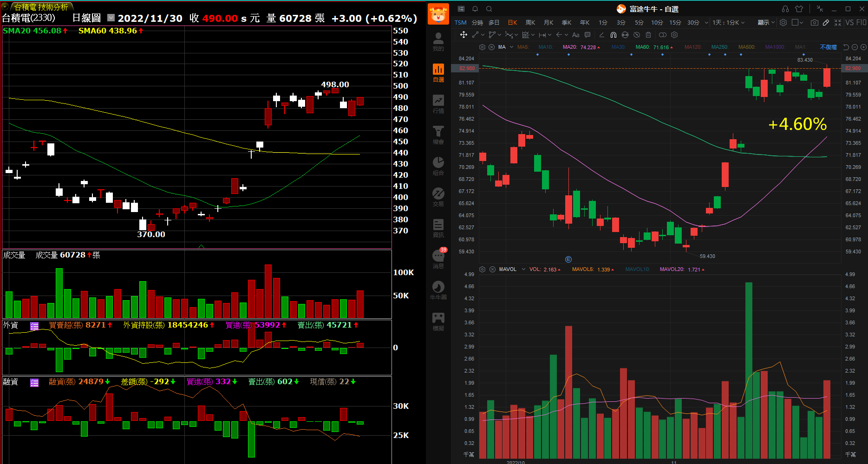Expand the more time intervals dropdown after 30分

[706, 22]
